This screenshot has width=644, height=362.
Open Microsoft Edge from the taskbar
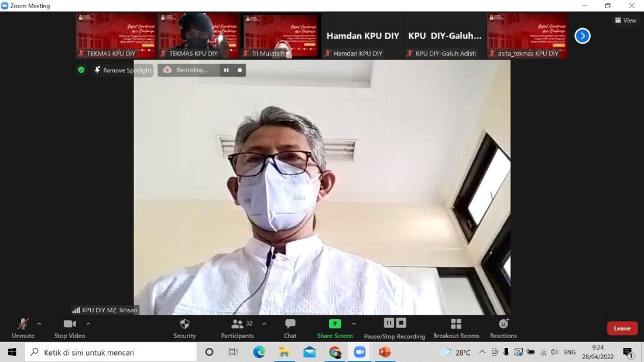click(259, 352)
